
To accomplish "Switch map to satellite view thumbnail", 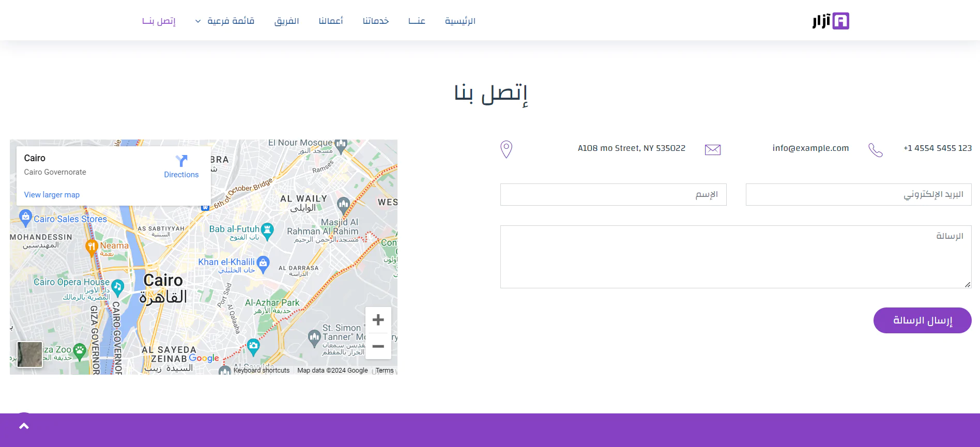I will [30, 354].
